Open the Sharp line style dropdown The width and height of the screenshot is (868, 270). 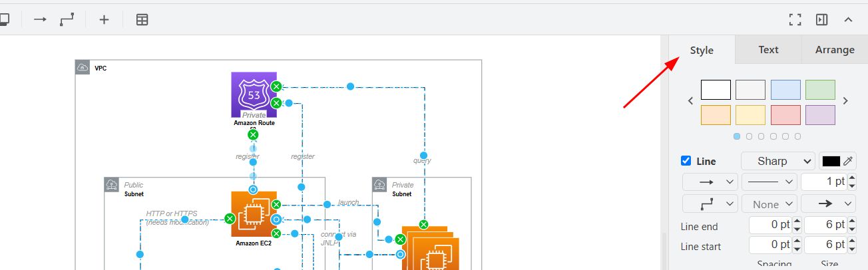(778, 161)
